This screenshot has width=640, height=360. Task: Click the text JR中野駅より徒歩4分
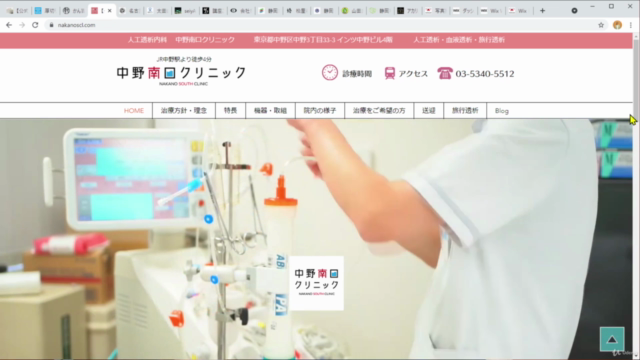(x=184, y=59)
